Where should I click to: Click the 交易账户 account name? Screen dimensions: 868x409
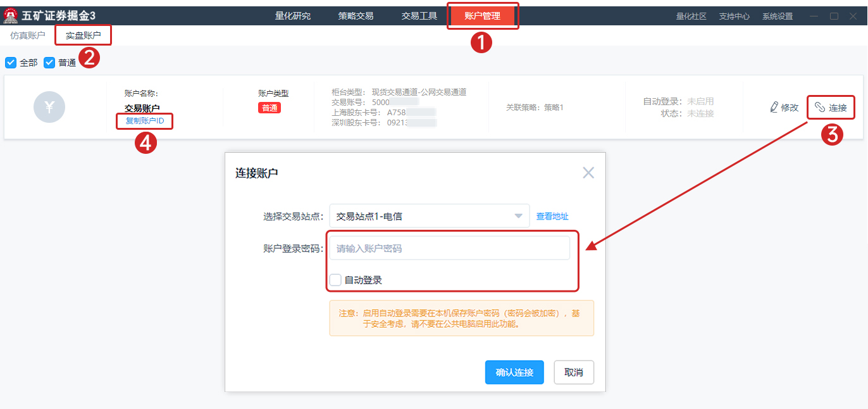(x=142, y=108)
